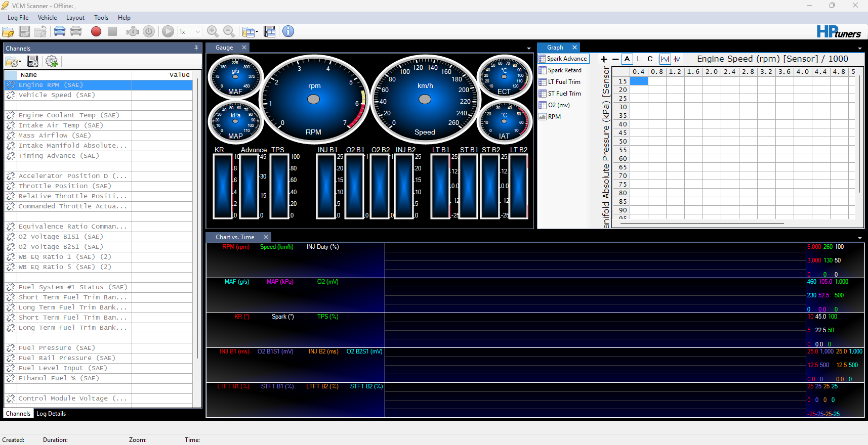The image size is (868, 445).
Task: Click the save log file disk icon
Action: [24, 31]
